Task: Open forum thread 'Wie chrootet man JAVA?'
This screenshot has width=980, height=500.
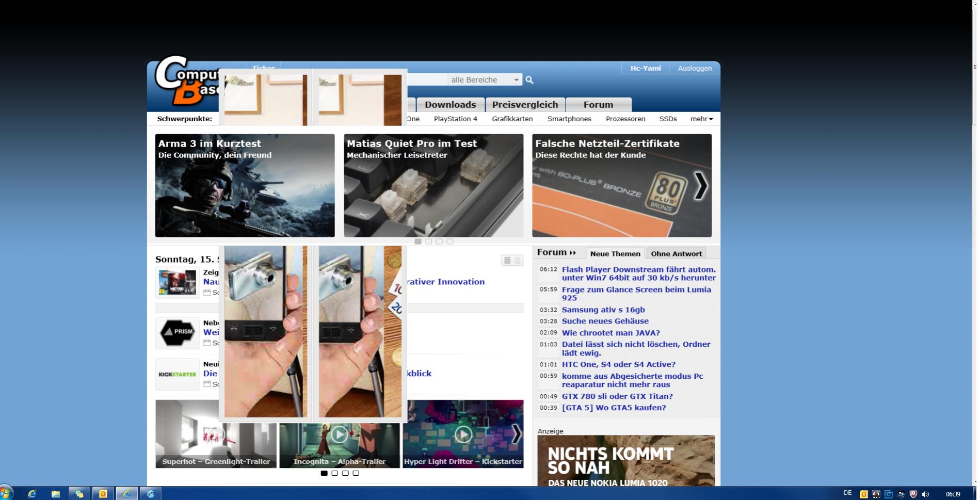Action: pos(611,333)
